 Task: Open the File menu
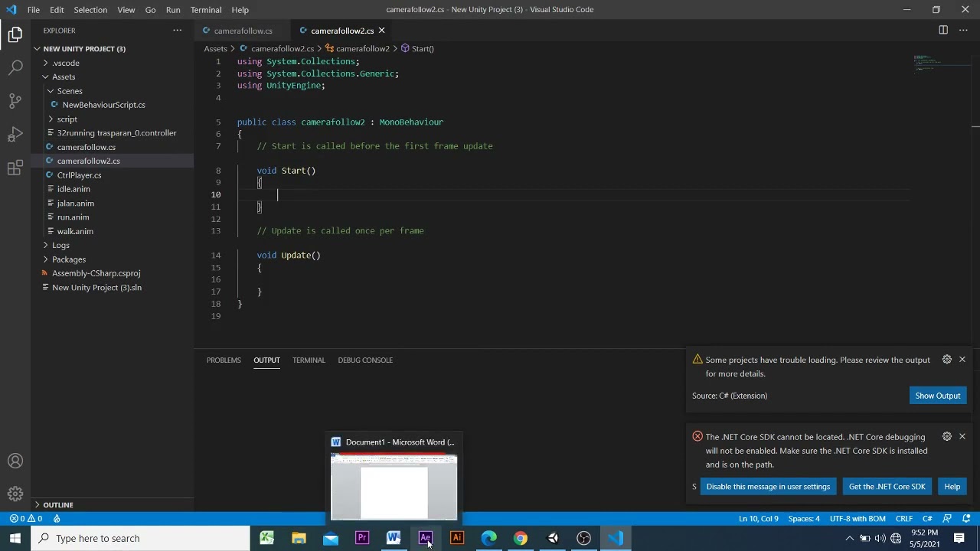coord(34,9)
